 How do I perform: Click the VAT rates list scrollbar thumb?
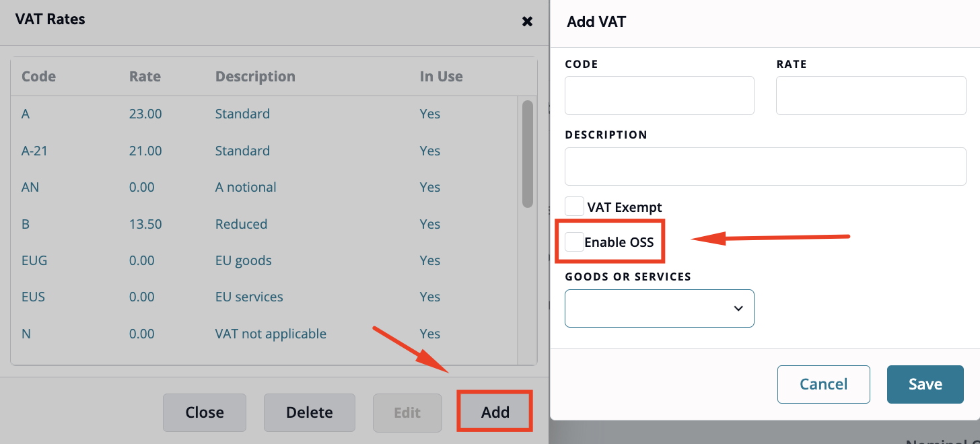[528, 154]
